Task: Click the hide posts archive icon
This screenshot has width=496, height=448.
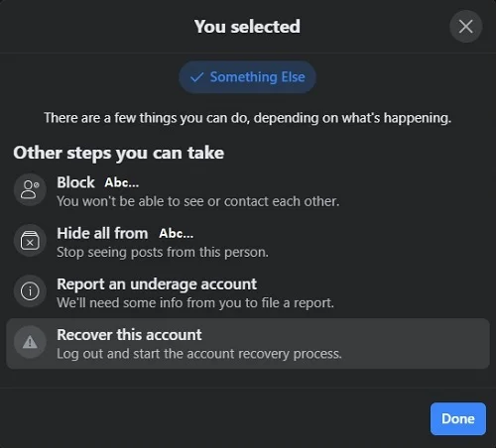Action: coord(30,241)
